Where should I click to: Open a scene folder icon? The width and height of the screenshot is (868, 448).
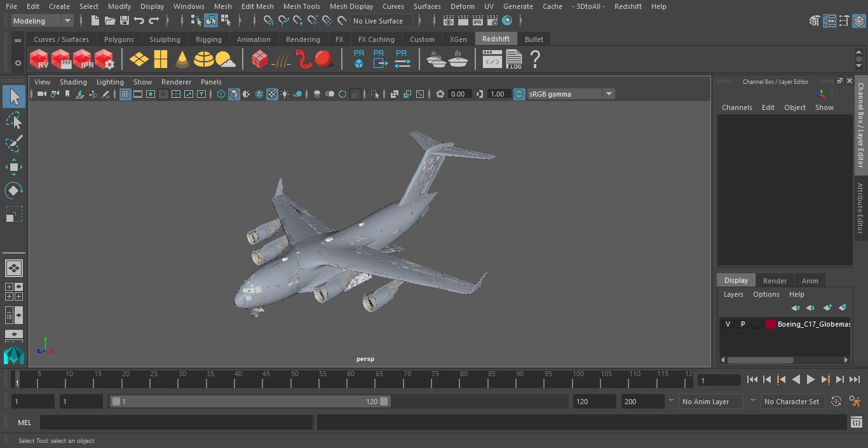click(x=109, y=21)
